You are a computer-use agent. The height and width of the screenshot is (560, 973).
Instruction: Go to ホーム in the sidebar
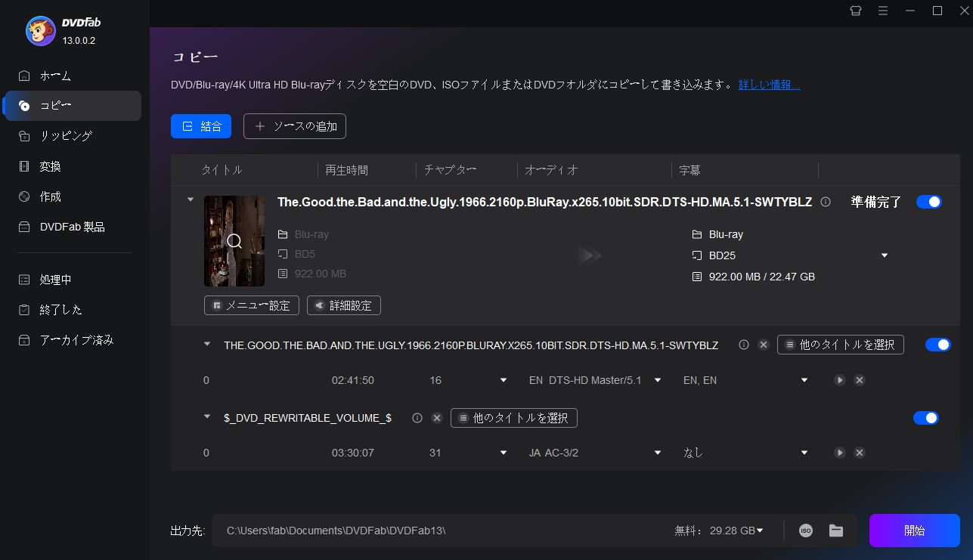point(72,76)
